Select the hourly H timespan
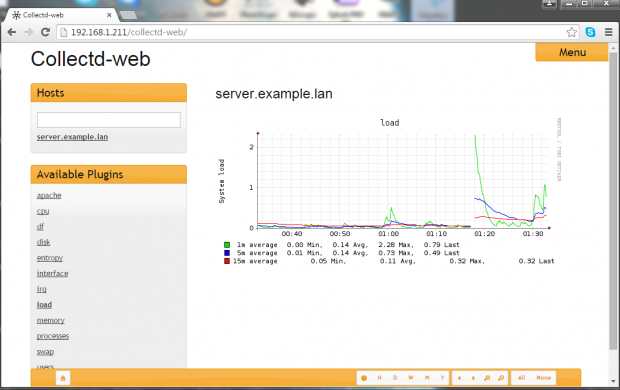Viewport: 620px width, 390px height. pos(379,378)
